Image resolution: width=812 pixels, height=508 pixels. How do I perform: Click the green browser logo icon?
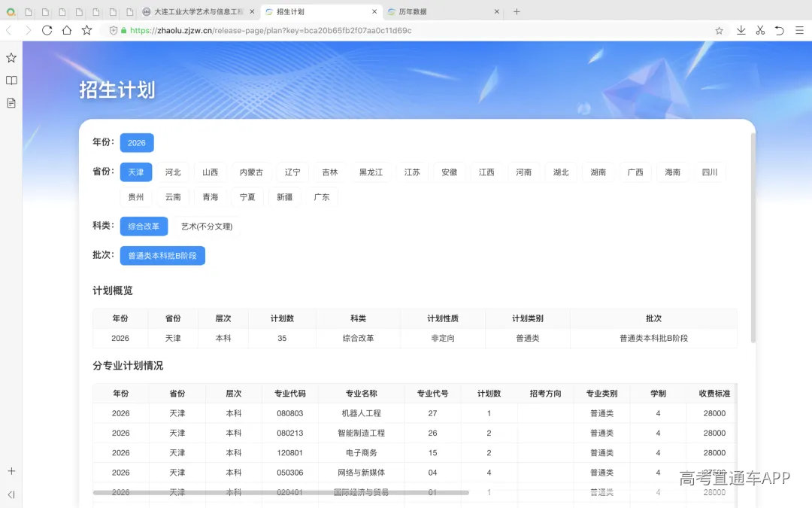tap(11, 11)
